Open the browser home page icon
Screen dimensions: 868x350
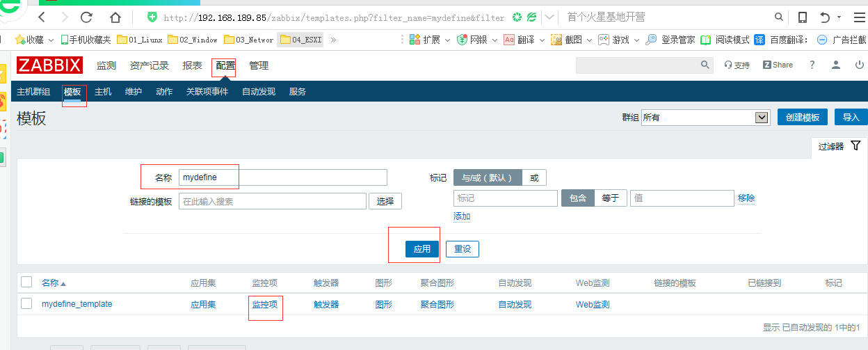115,17
